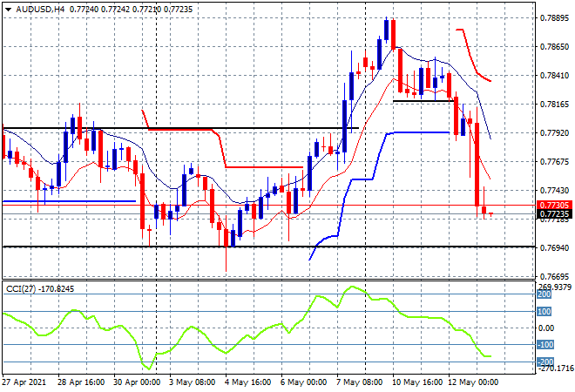575x392 pixels.
Task: Click the AUDUSD,H4 chart title text
Action: click(x=40, y=10)
